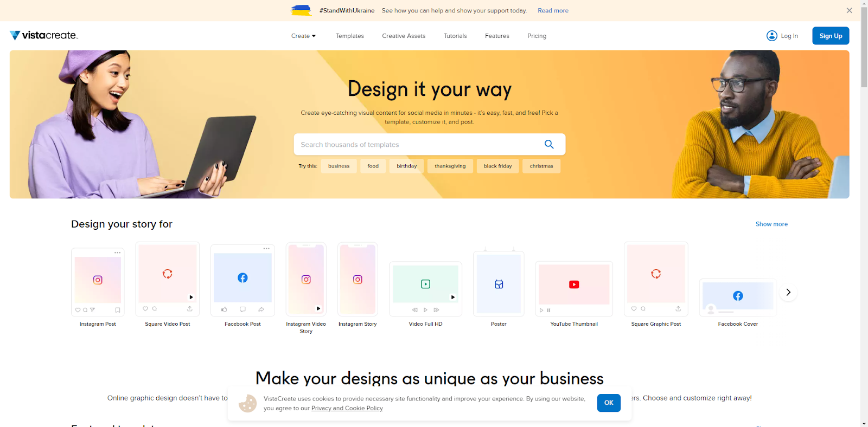The width and height of the screenshot is (868, 427).
Task: Click the share icon on Square Graphic Post card
Action: (x=678, y=308)
